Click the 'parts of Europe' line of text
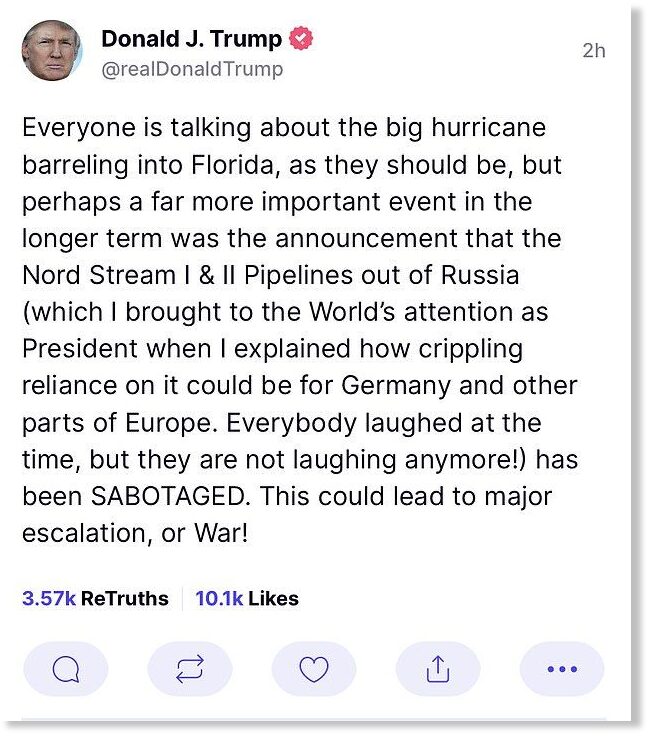The height and width of the screenshot is (736, 648). [282, 423]
